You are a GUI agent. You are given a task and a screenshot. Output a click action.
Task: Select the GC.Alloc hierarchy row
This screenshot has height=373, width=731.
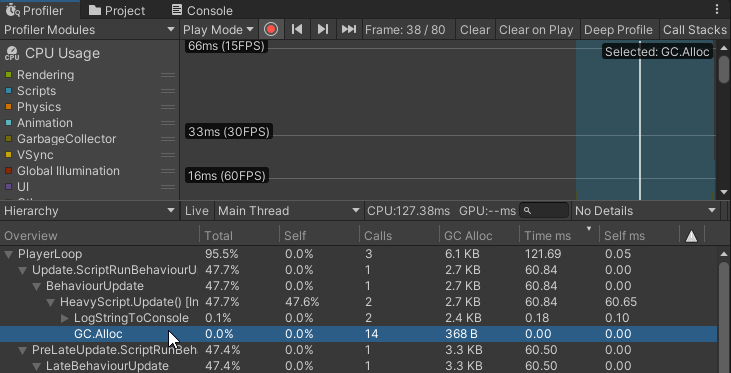coord(359,334)
